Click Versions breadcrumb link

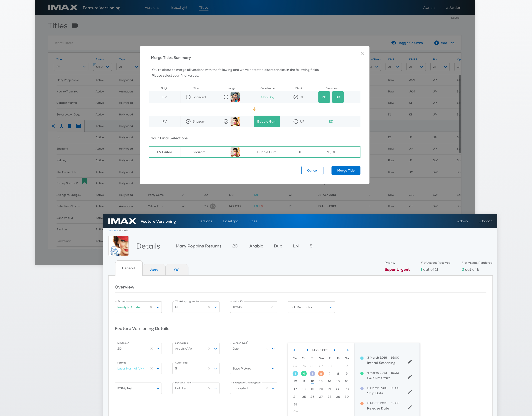(x=113, y=230)
